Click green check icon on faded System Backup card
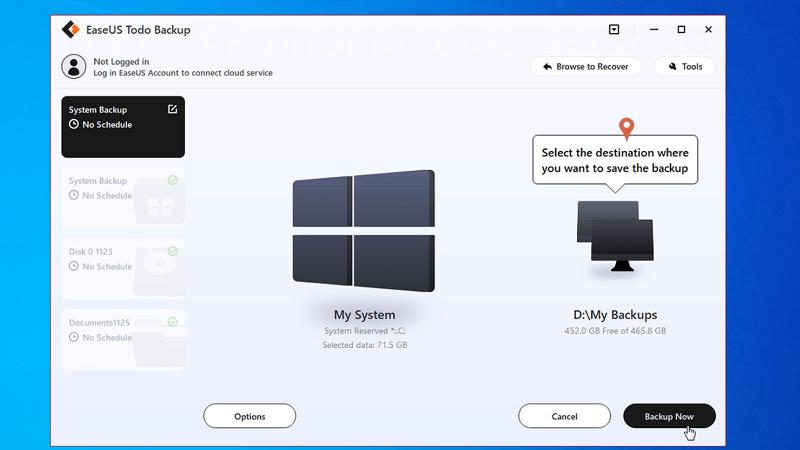This screenshot has width=800, height=450. point(172,180)
